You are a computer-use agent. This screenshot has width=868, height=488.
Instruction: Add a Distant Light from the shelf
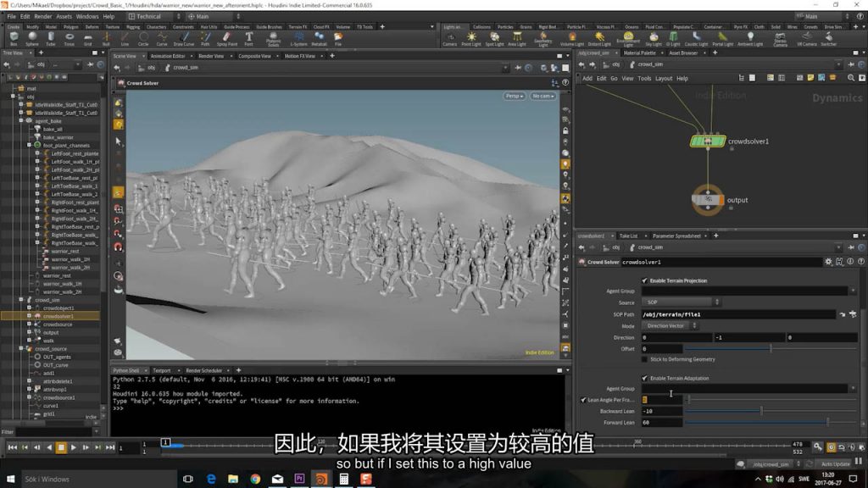[x=599, y=39]
